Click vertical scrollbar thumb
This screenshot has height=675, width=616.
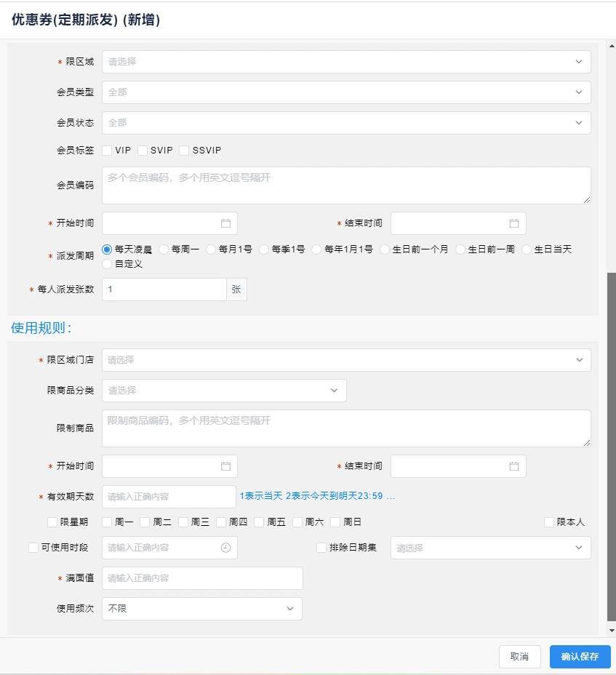click(612, 447)
